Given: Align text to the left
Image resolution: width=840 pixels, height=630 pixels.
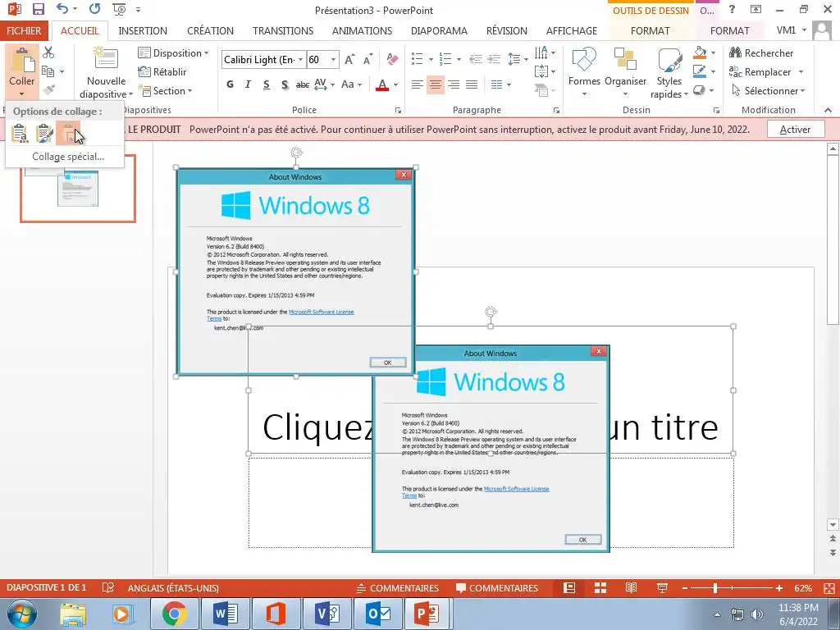Looking at the screenshot, I should click(417, 84).
